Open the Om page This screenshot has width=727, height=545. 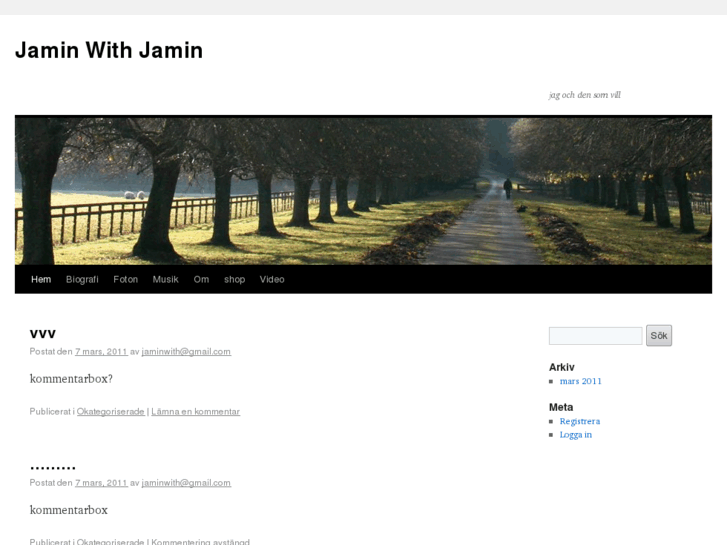pyautogui.click(x=201, y=279)
